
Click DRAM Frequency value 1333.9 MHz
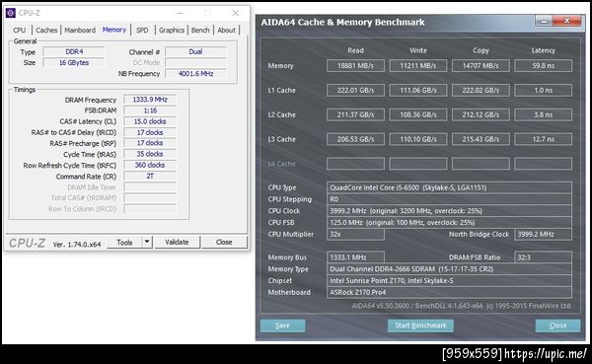pyautogui.click(x=150, y=100)
